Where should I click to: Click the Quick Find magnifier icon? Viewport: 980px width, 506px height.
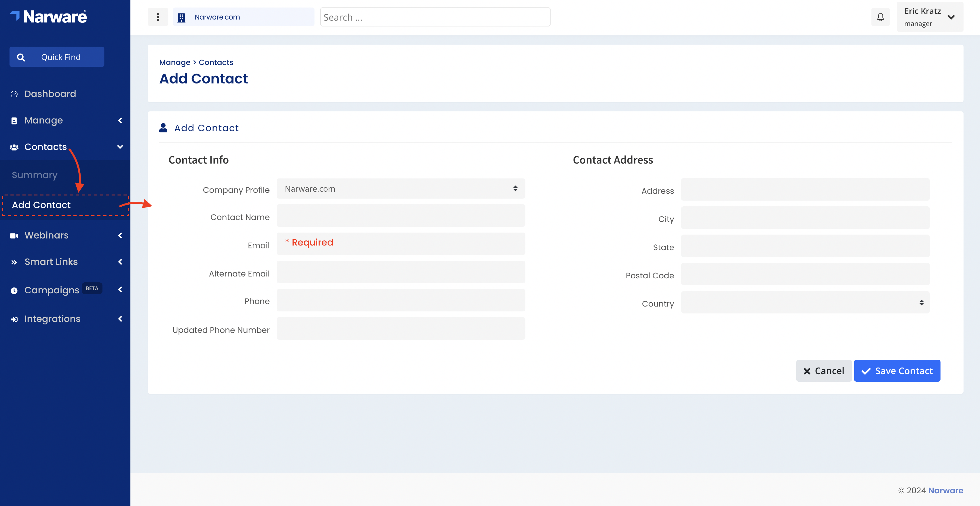click(x=21, y=58)
